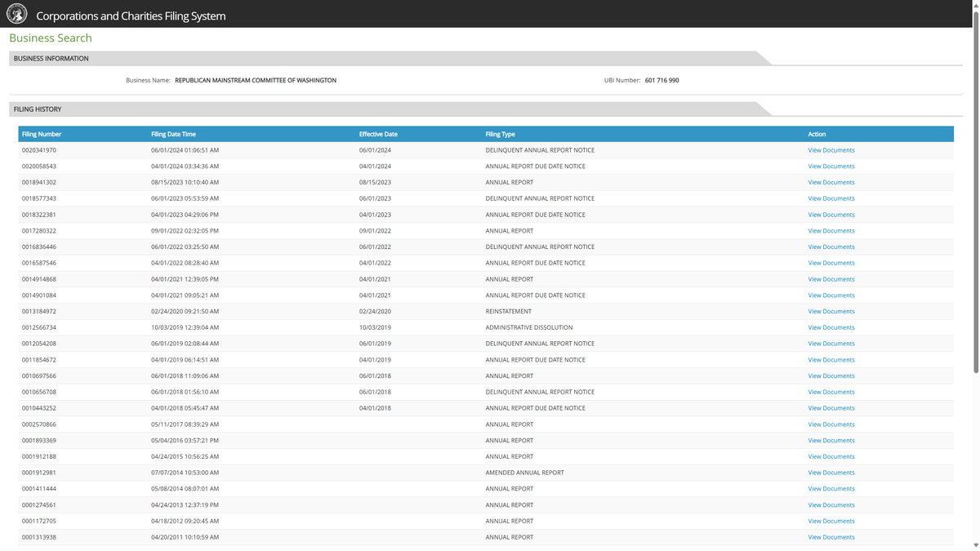View Documents for Administrative Dissolution filing

tap(831, 327)
